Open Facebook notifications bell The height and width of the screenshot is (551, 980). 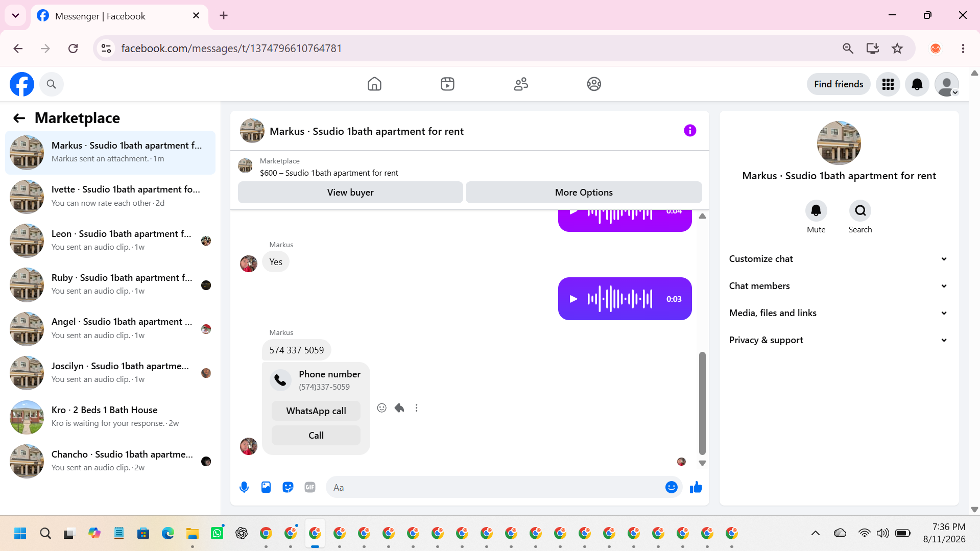[917, 84]
